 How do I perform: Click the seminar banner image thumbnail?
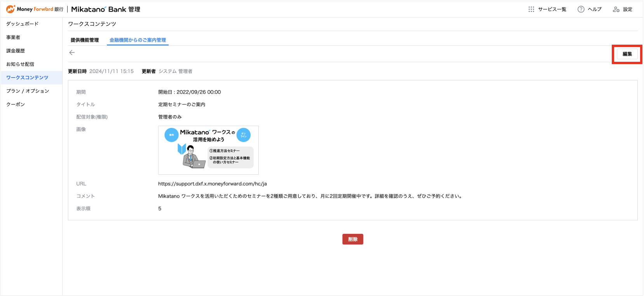(208, 150)
